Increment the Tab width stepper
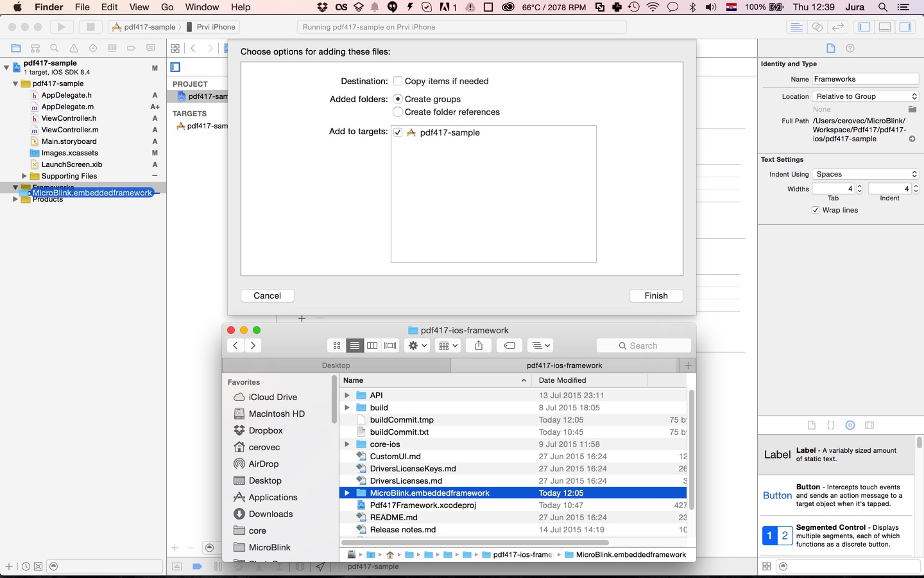The image size is (924, 578). 860,186
